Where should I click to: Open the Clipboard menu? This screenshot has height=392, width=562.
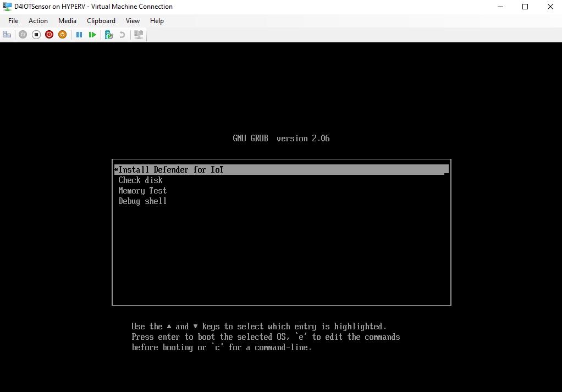click(101, 21)
